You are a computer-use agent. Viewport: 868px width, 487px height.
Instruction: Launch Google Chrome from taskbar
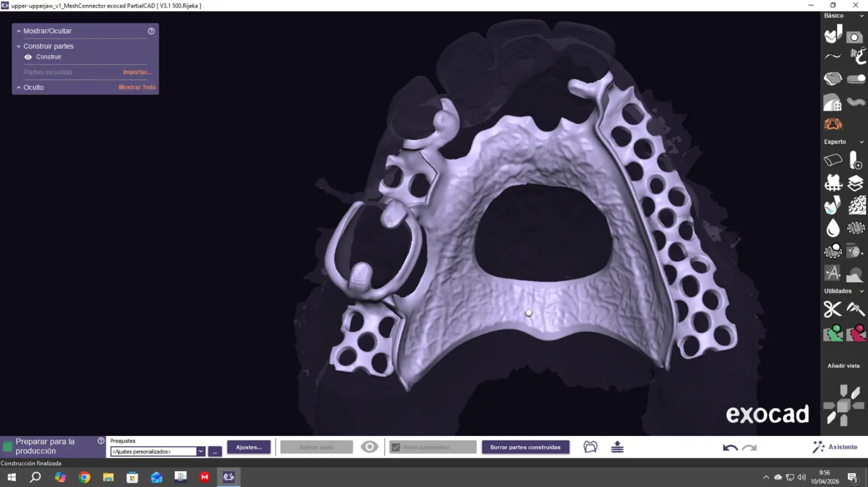tap(84, 477)
